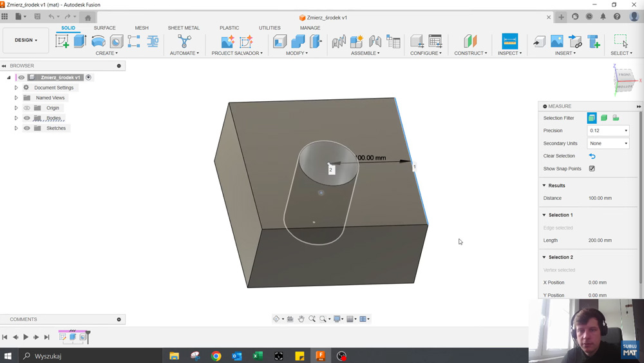Open the Excel app from taskbar
The height and width of the screenshot is (363, 644).
coord(258,356)
